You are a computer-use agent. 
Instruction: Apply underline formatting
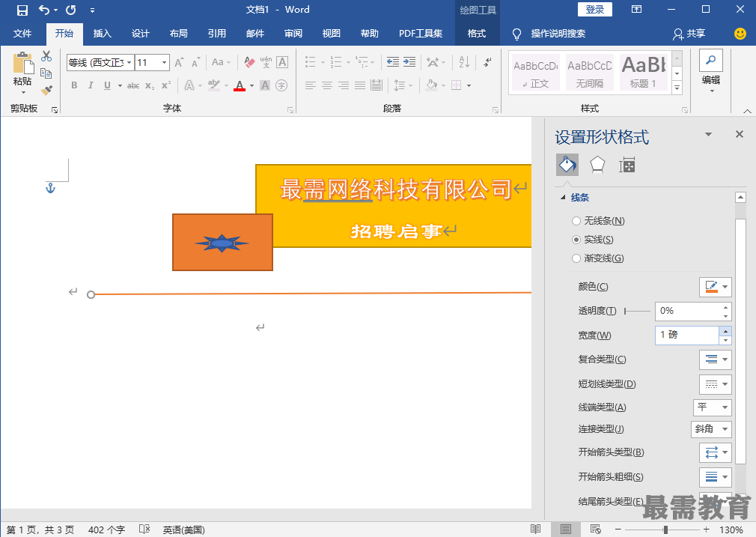point(107,85)
